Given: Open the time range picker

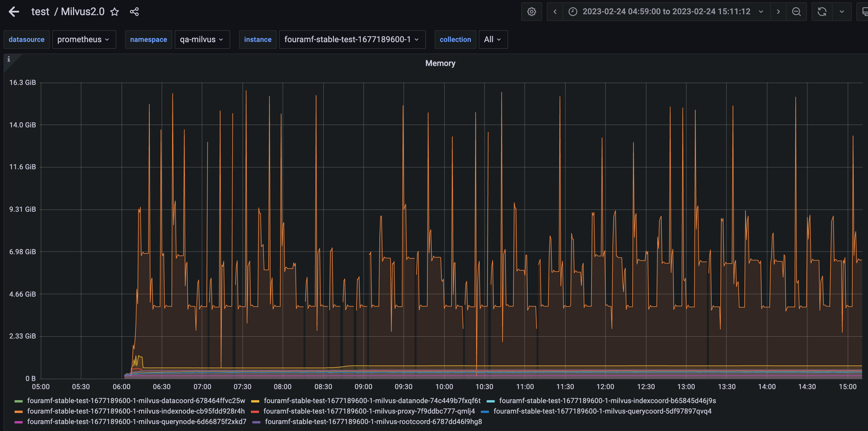Looking at the screenshot, I should coord(665,11).
